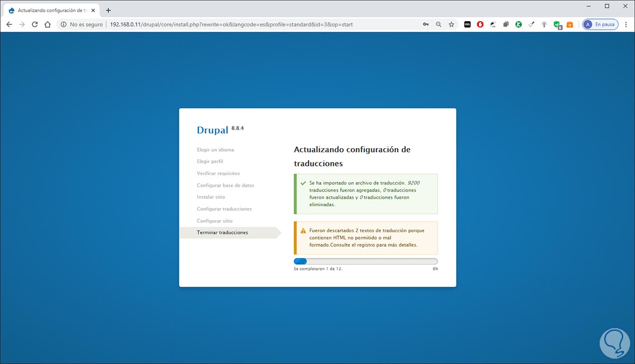Go forward to the next page
Image resolution: width=635 pixels, height=364 pixels.
point(22,24)
